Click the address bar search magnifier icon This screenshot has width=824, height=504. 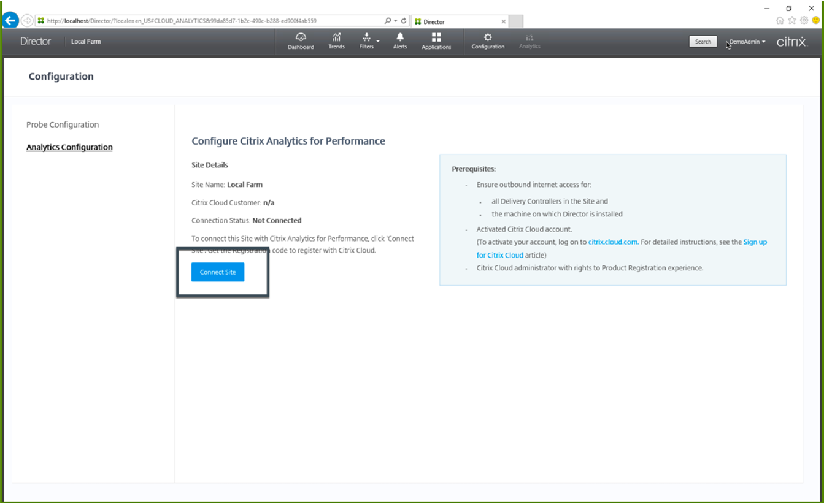tap(388, 21)
